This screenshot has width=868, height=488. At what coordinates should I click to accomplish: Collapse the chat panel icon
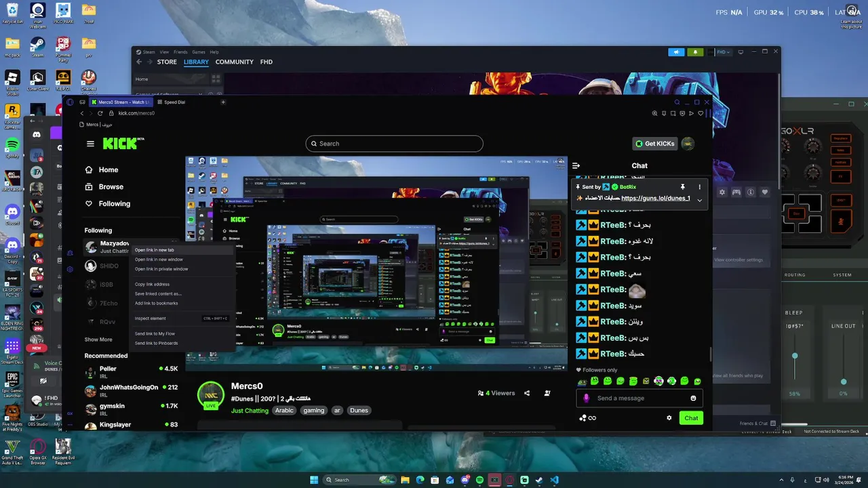(x=576, y=165)
